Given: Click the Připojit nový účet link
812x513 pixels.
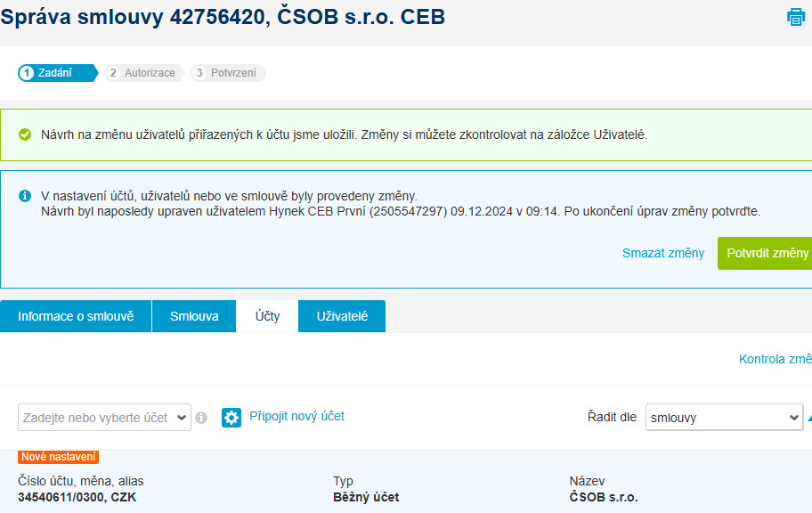Looking at the screenshot, I should 296,416.
